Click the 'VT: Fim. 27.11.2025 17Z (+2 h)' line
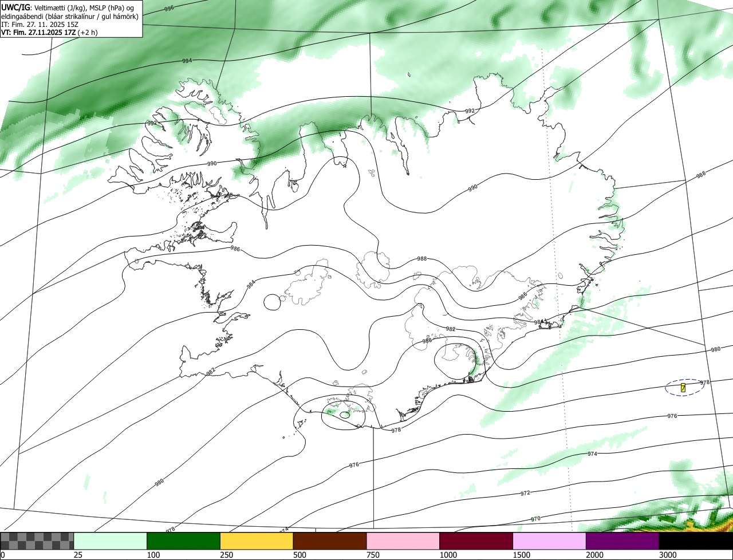733x560 pixels. [x=49, y=33]
